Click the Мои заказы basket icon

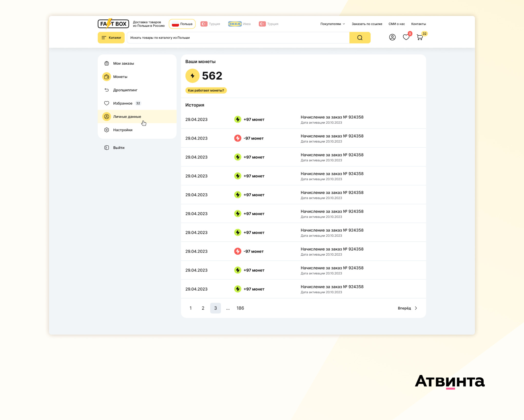[x=106, y=63]
